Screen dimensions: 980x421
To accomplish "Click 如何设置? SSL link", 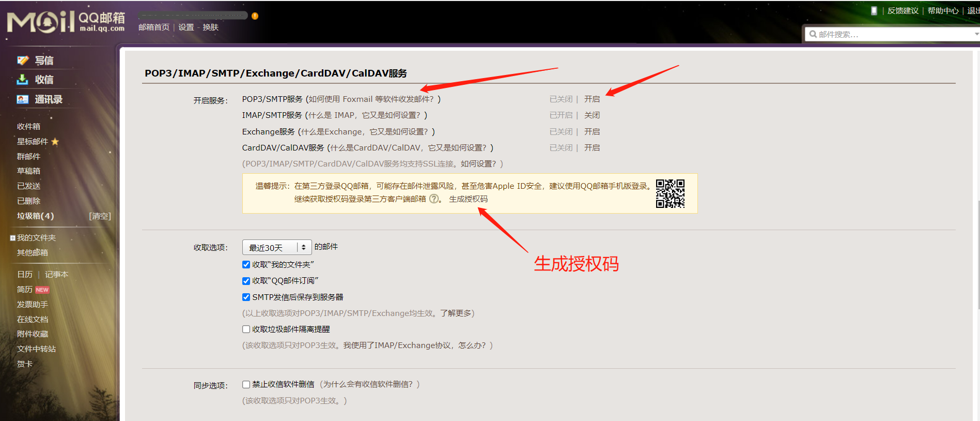I will coord(478,164).
